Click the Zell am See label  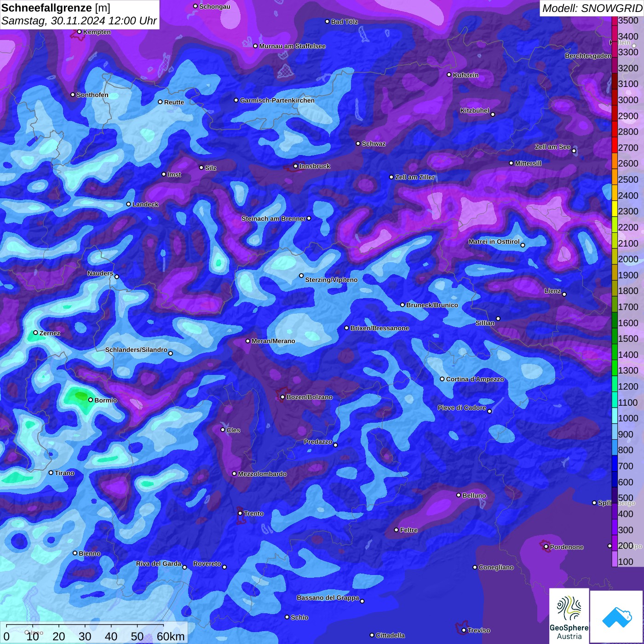pyautogui.click(x=552, y=147)
